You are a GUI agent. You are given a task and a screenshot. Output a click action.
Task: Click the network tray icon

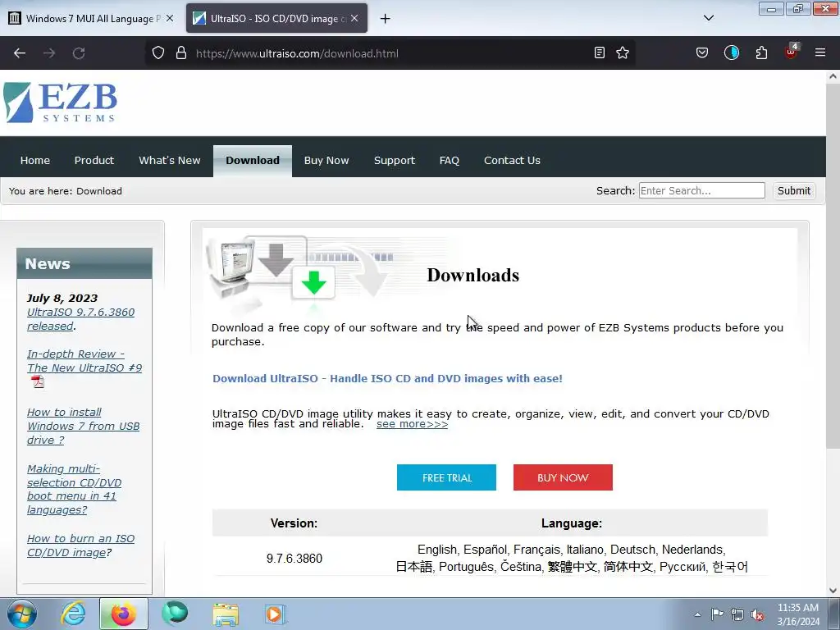737,614
